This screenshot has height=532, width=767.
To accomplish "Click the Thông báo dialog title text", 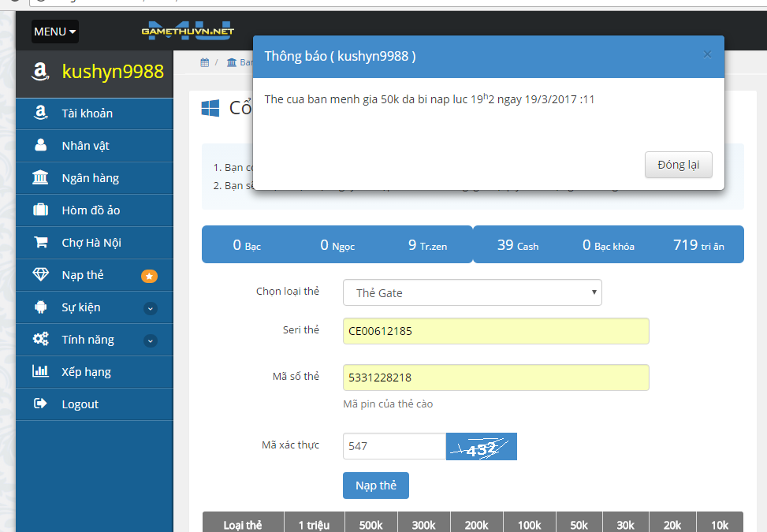I will 340,56.
